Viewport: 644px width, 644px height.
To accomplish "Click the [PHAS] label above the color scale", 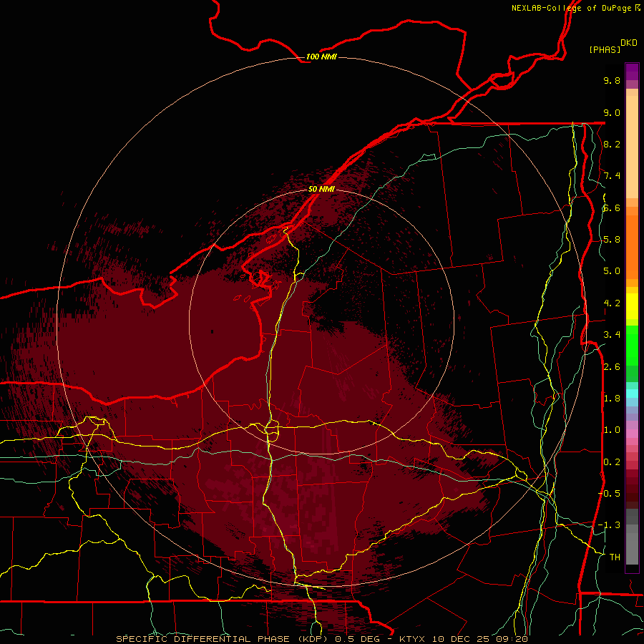I will pyautogui.click(x=605, y=49).
